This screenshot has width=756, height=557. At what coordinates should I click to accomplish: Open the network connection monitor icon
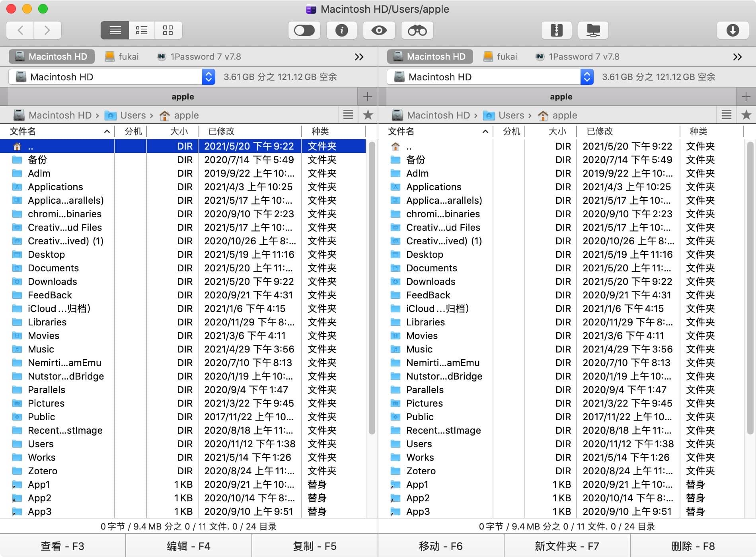pyautogui.click(x=593, y=30)
